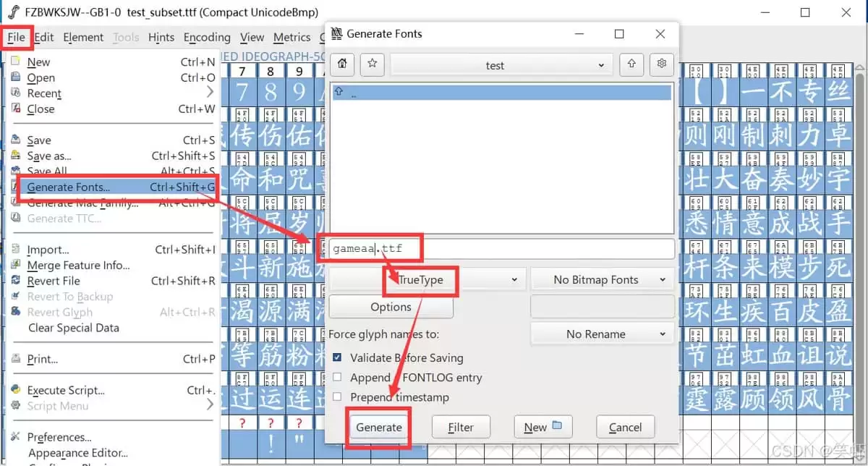Screen dimensions: 868x466
Task: Open the Encoding menu
Action: tap(207, 38)
